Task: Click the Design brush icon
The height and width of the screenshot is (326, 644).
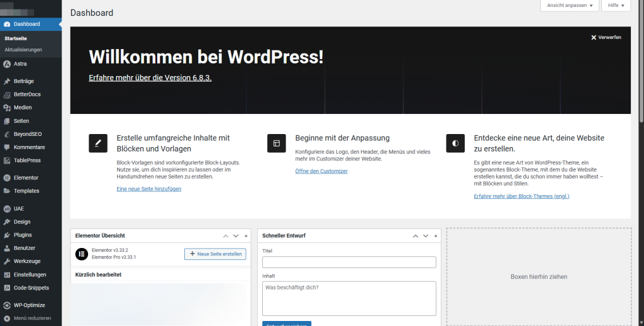Action: coord(7,222)
